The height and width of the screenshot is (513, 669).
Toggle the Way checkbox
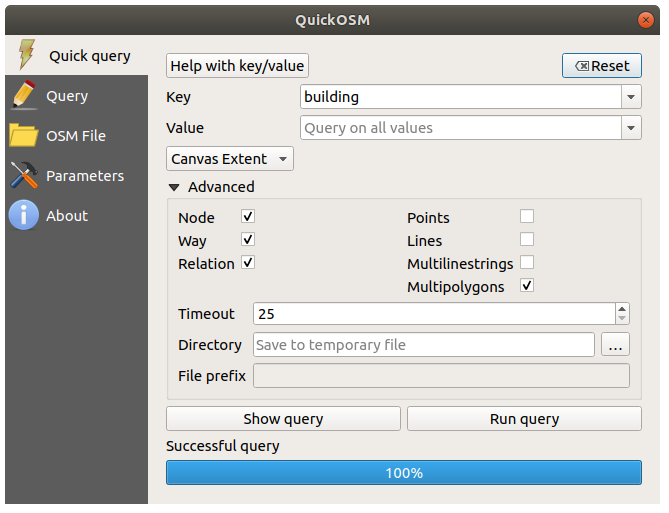248,240
